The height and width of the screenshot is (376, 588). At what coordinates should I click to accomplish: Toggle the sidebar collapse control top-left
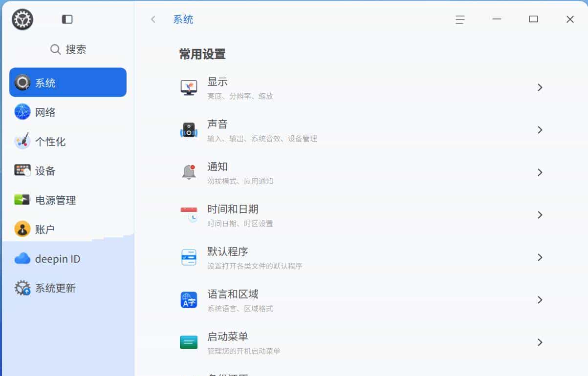[x=67, y=19]
